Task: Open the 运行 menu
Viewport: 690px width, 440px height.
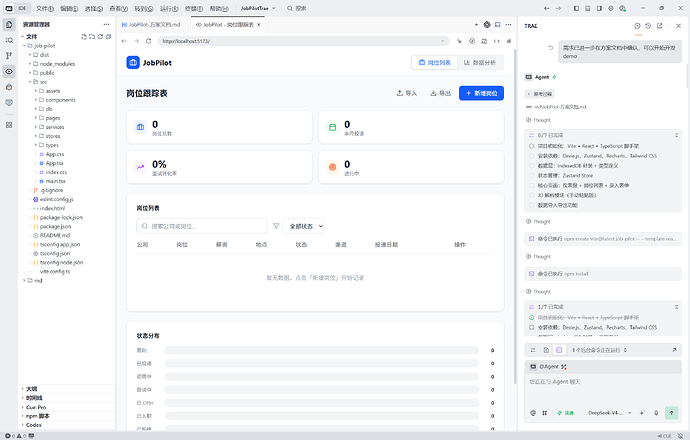Action: [x=169, y=8]
